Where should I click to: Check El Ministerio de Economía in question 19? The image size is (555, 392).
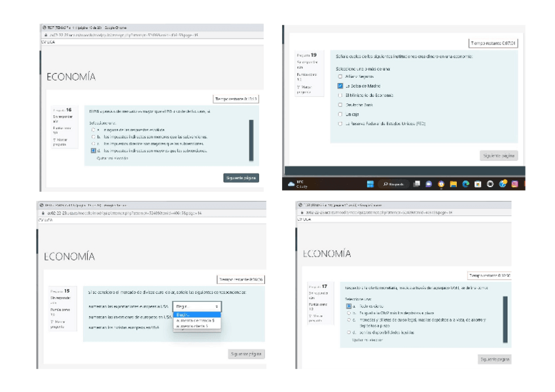coord(340,95)
